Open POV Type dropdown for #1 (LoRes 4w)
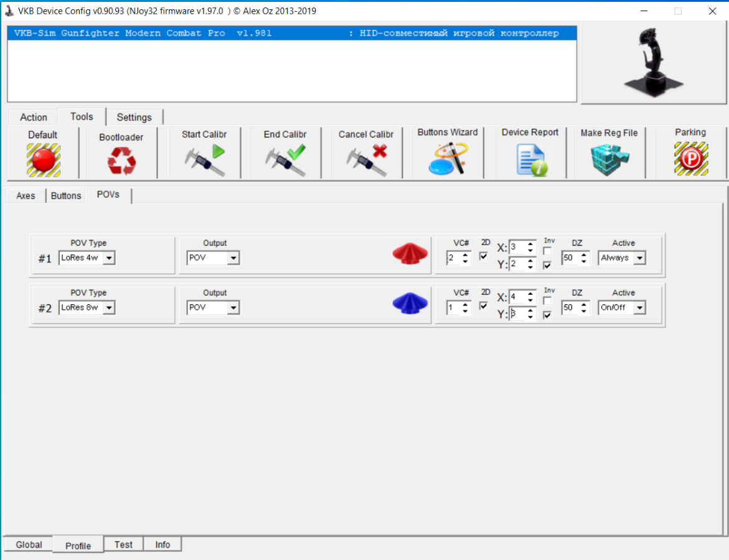 (109, 258)
